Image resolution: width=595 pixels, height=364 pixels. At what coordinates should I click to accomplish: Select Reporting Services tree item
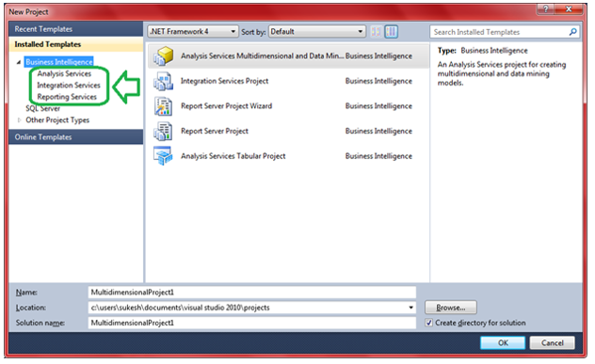tap(67, 97)
